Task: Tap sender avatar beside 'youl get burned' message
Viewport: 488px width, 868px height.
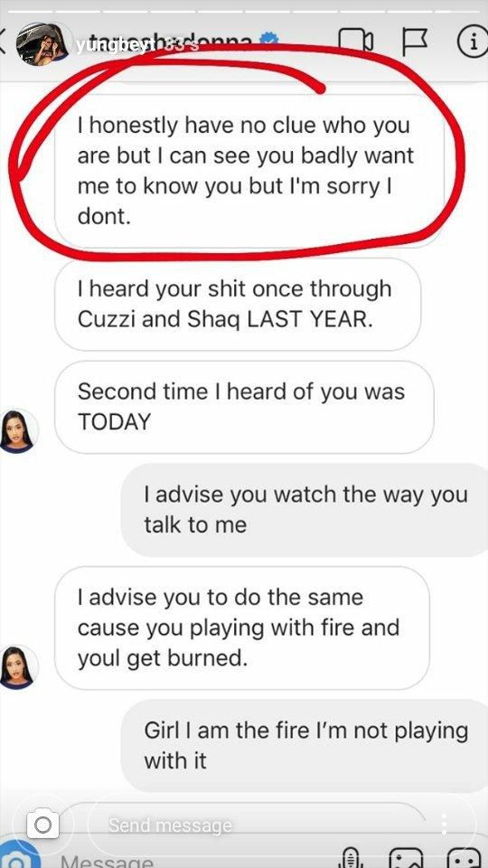Action: pos(19,667)
